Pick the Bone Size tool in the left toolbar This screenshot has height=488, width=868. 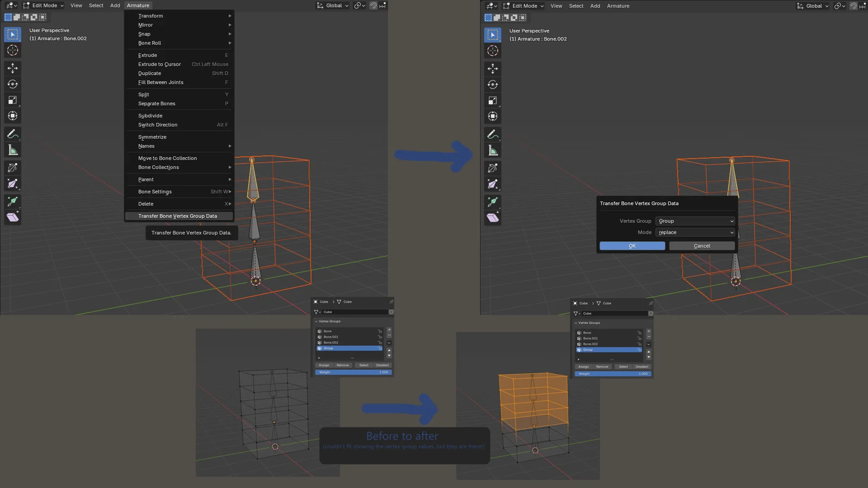tap(12, 184)
